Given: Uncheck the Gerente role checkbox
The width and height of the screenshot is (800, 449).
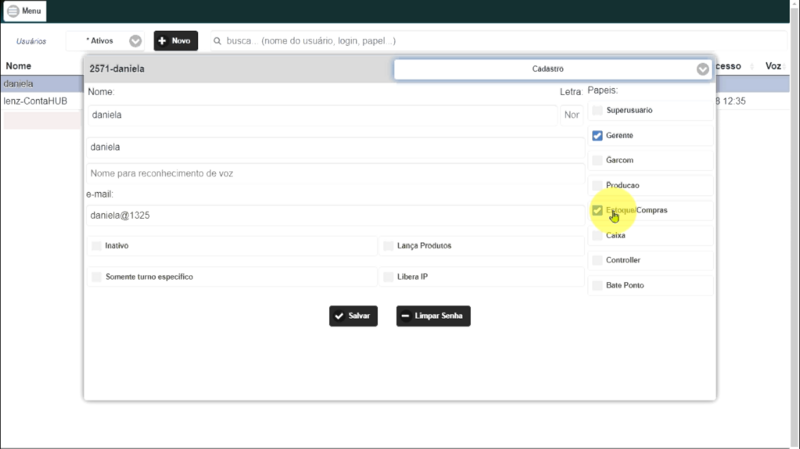Looking at the screenshot, I should pos(597,135).
